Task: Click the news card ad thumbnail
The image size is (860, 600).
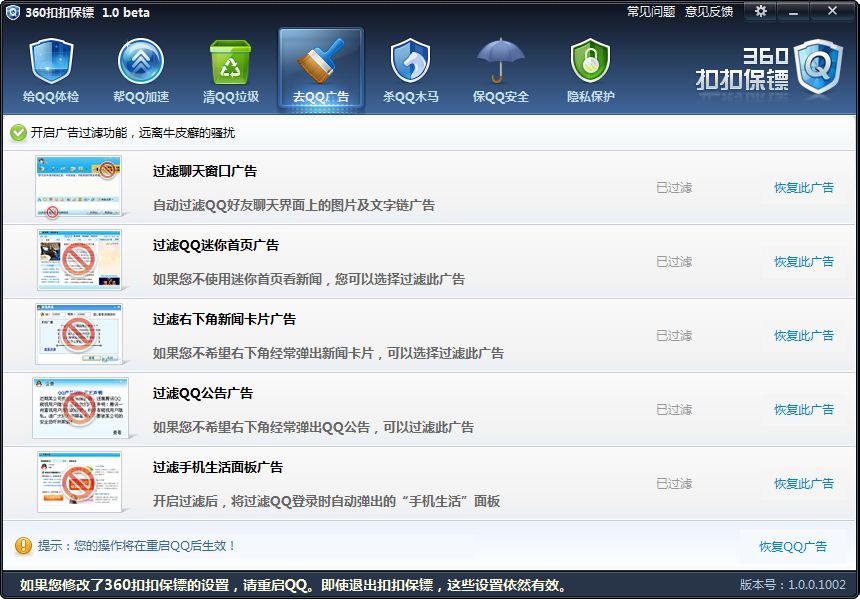Action: tap(78, 334)
